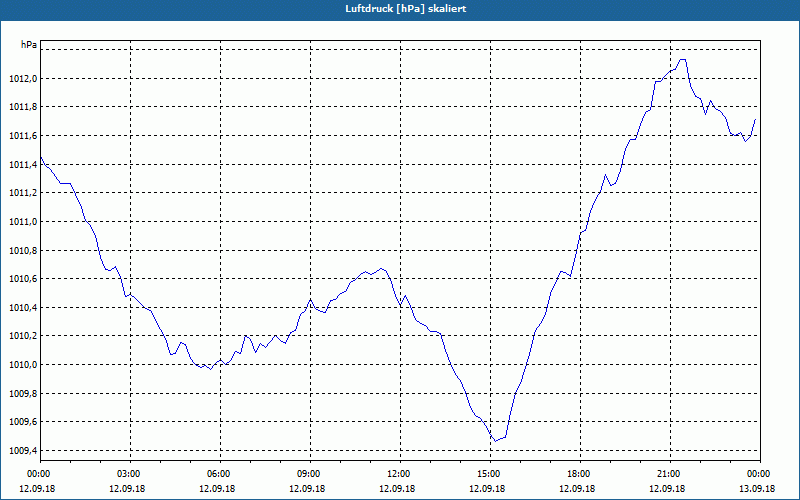Image resolution: width=800 pixels, height=500 pixels.
Task: Click the 1010,0 y-axis label
Action: [22, 365]
